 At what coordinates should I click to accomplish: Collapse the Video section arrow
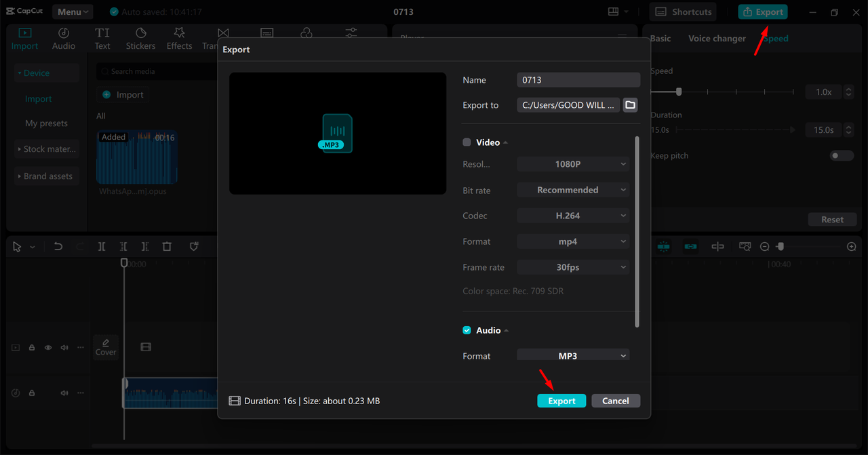506,142
